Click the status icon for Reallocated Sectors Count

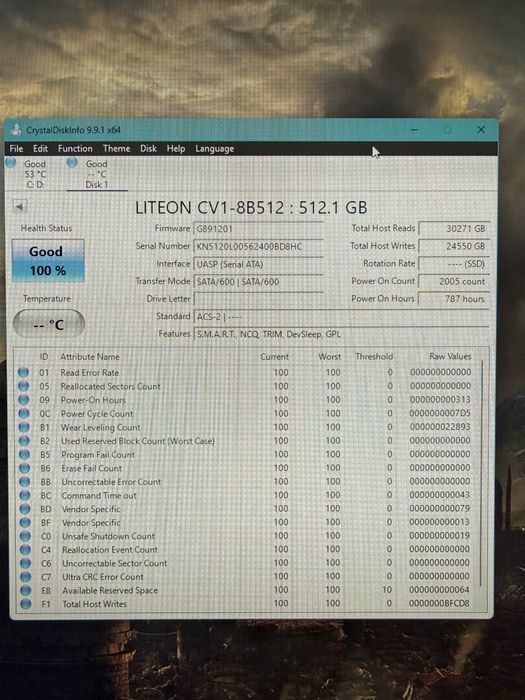[x=24, y=386]
